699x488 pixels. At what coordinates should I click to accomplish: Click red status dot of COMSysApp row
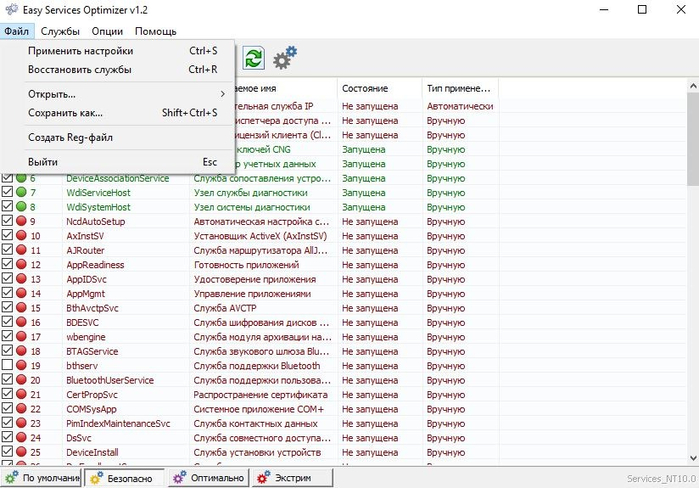[x=21, y=408]
